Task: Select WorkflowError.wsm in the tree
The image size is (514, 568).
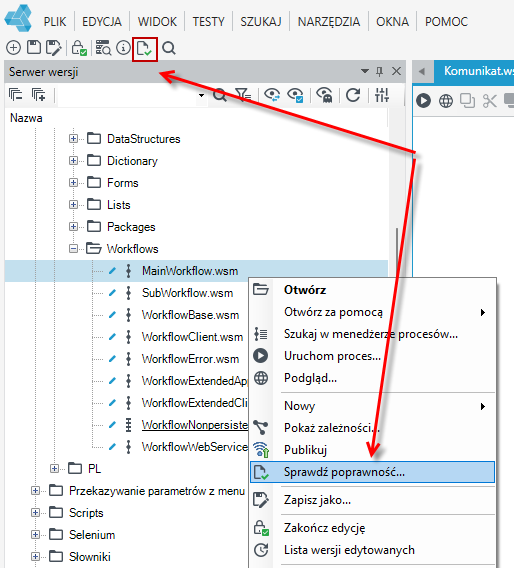Action: (190, 359)
